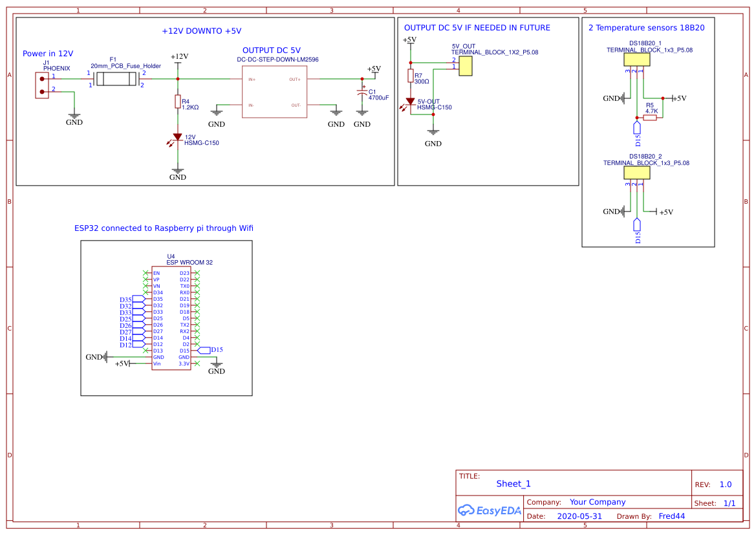Screen dimensions: 756x535
Task: Click the 'DC-DC-STEP-DOWN-LM2596' part name text
Action: [x=277, y=60]
